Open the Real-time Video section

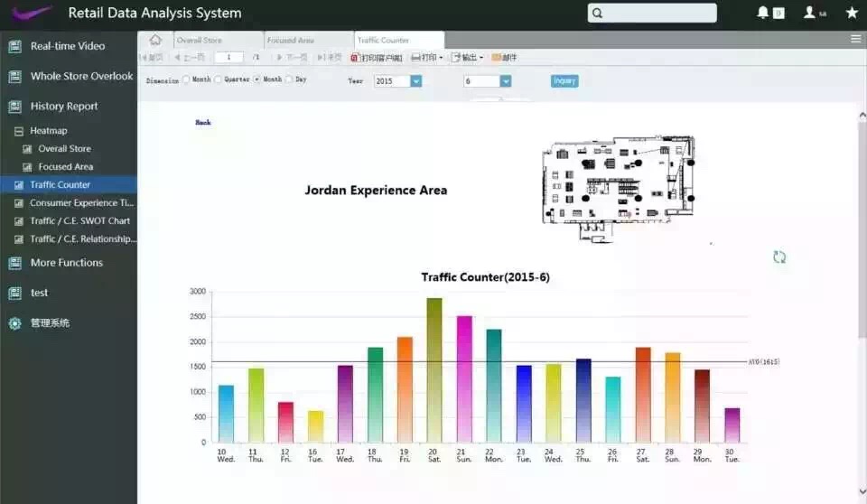(68, 46)
